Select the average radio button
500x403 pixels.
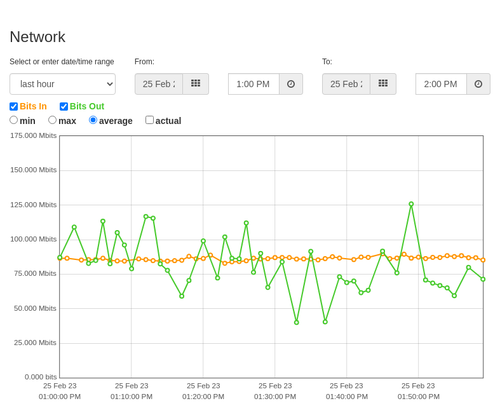(x=93, y=120)
